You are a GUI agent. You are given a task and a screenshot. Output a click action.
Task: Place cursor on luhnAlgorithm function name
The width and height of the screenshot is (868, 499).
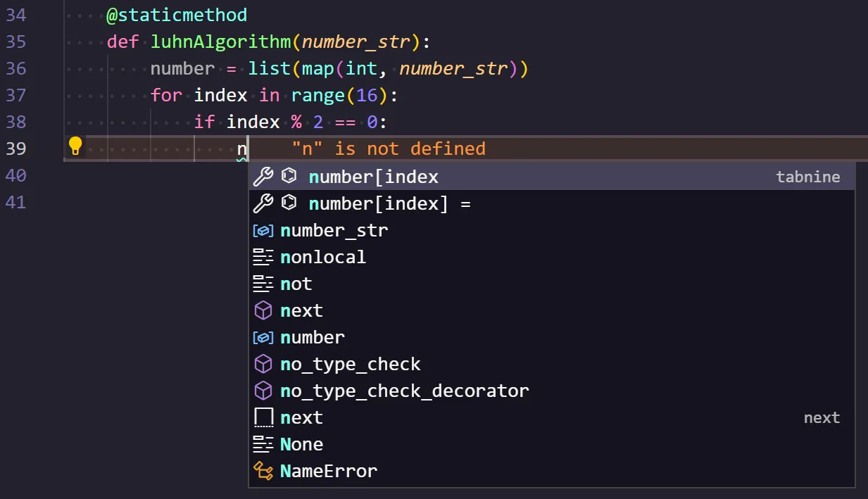pyautogui.click(x=220, y=42)
